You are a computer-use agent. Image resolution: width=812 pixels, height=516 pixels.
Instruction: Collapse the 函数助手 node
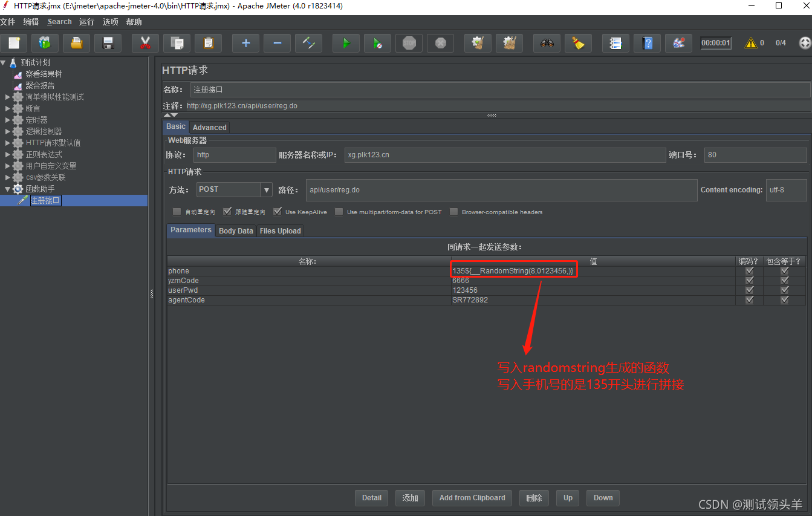(x=8, y=189)
